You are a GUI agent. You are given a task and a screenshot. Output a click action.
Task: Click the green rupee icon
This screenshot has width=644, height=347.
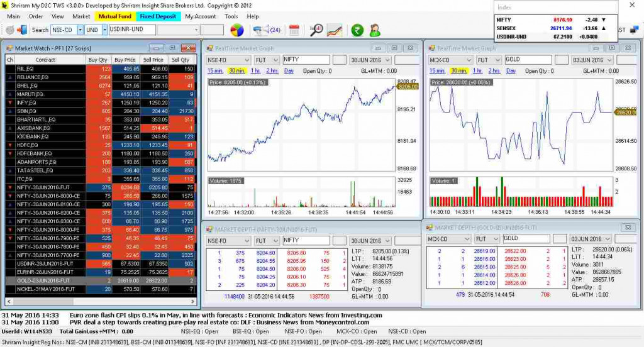pyautogui.click(x=357, y=30)
